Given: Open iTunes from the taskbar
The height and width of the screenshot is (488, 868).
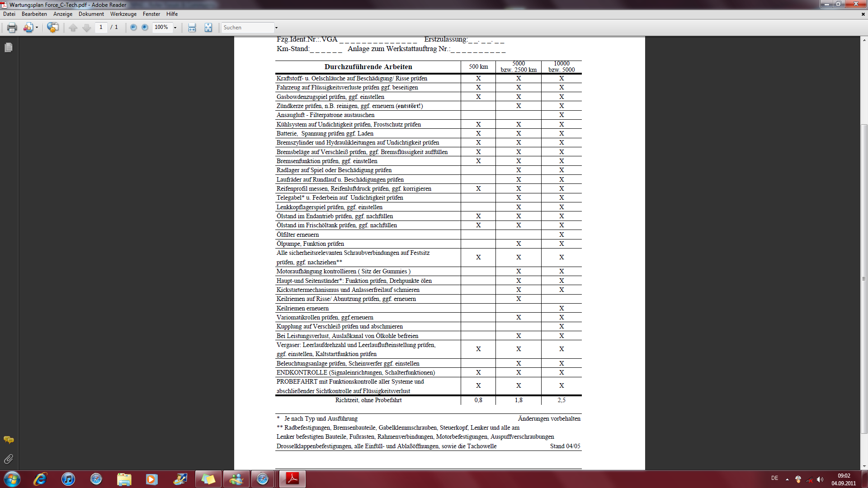Looking at the screenshot, I should 68,479.
